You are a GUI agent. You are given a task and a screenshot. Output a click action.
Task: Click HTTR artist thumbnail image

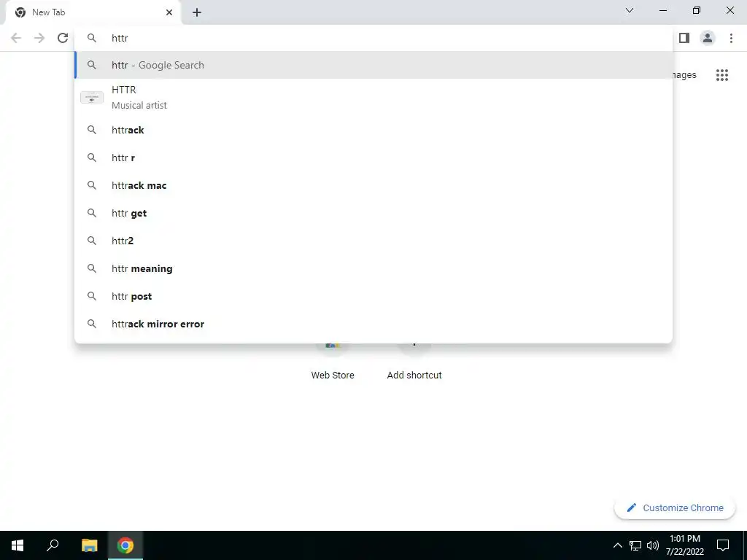coord(92,98)
